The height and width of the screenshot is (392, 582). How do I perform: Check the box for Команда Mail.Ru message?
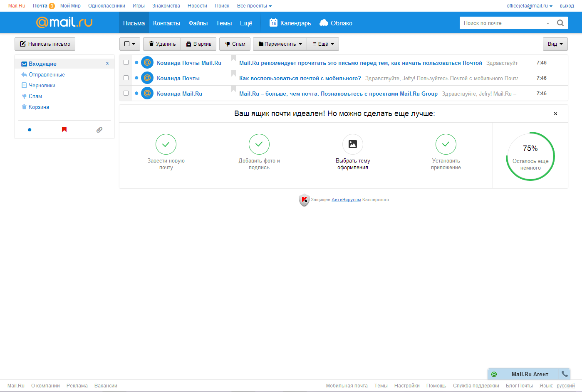126,93
